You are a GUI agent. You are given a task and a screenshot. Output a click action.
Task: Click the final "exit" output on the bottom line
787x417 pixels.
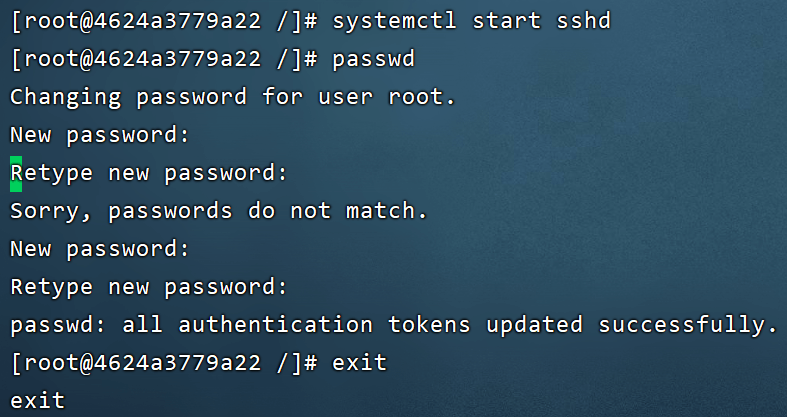tap(37, 401)
